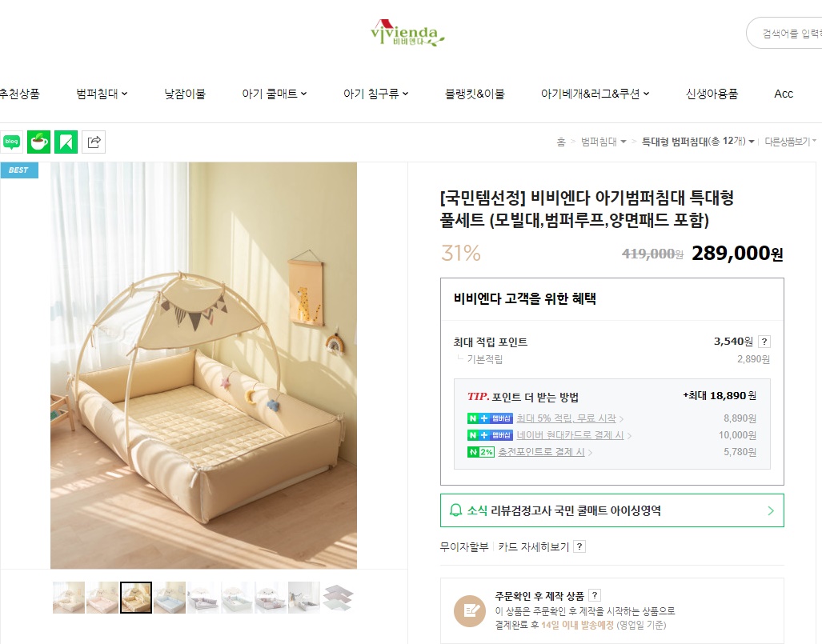
Task: Open the 낮잠이불 menu item
Action: [185, 94]
